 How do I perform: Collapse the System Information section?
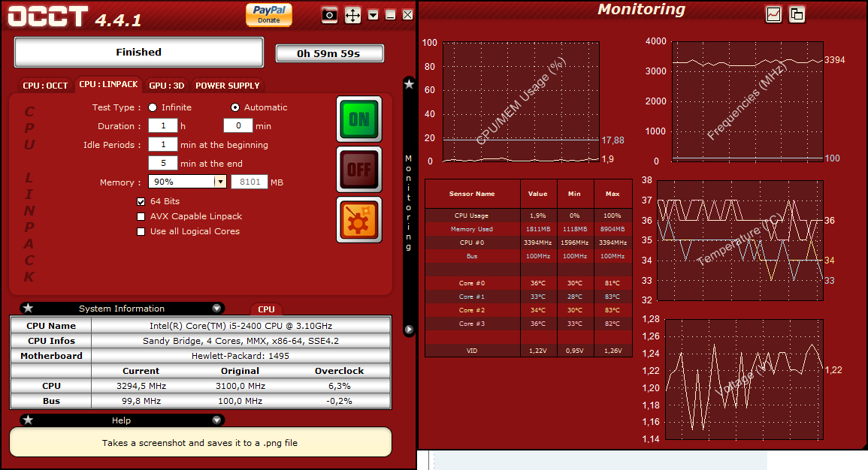(x=216, y=309)
